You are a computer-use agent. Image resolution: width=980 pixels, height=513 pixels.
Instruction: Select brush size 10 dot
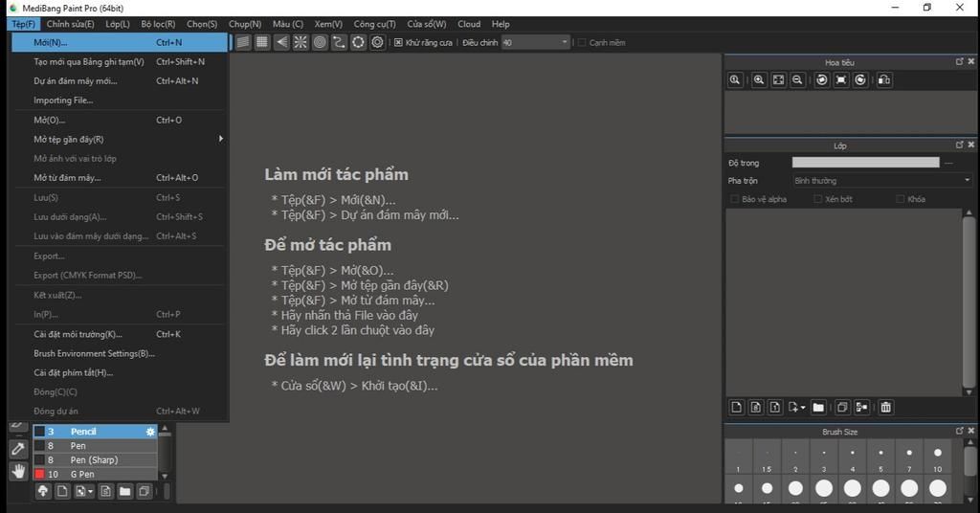coord(938,453)
